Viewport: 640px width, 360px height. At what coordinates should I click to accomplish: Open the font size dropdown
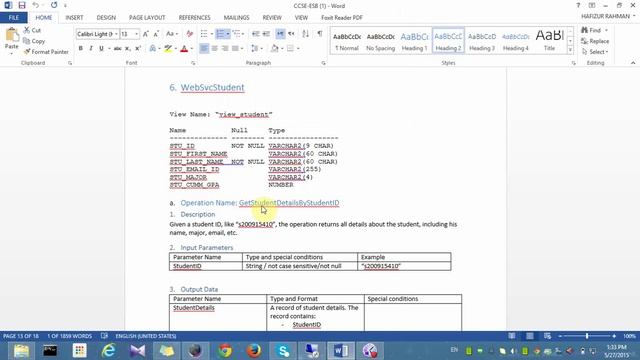coord(136,34)
